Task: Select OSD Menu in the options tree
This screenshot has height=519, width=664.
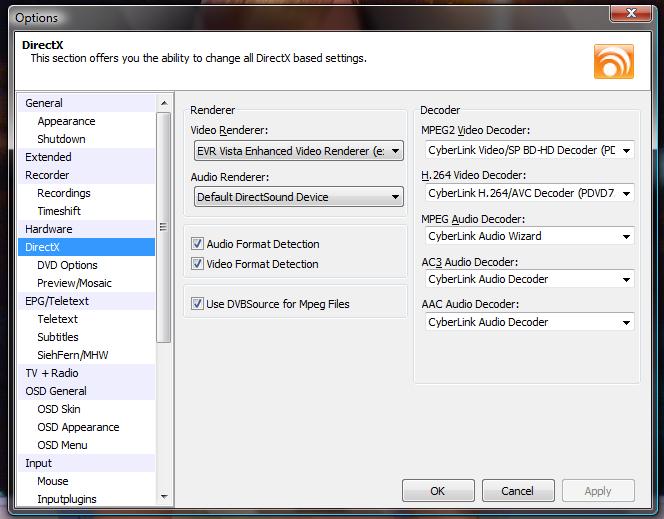Action: 86,445
